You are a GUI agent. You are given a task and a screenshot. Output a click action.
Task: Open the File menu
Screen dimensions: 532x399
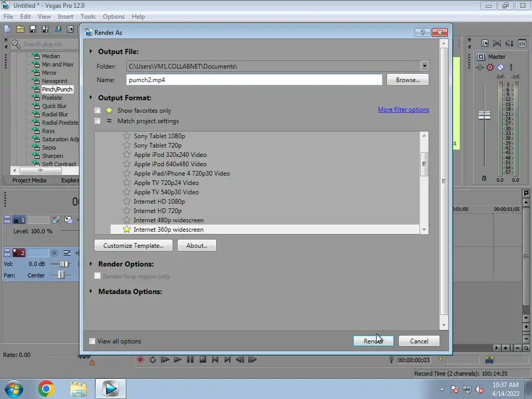point(8,16)
